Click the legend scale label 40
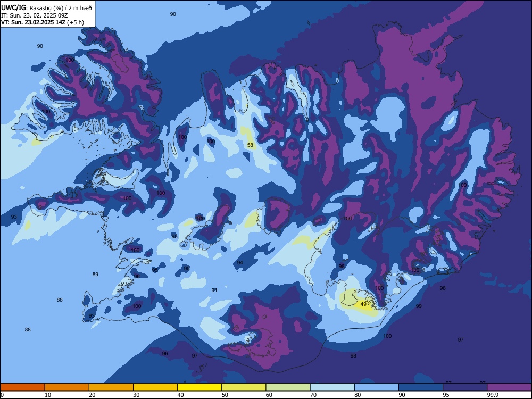The height and width of the screenshot is (399, 532). tap(180, 395)
